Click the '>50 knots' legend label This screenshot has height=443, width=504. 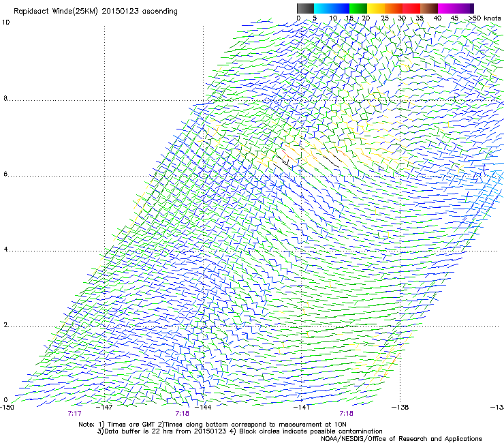click(x=484, y=18)
